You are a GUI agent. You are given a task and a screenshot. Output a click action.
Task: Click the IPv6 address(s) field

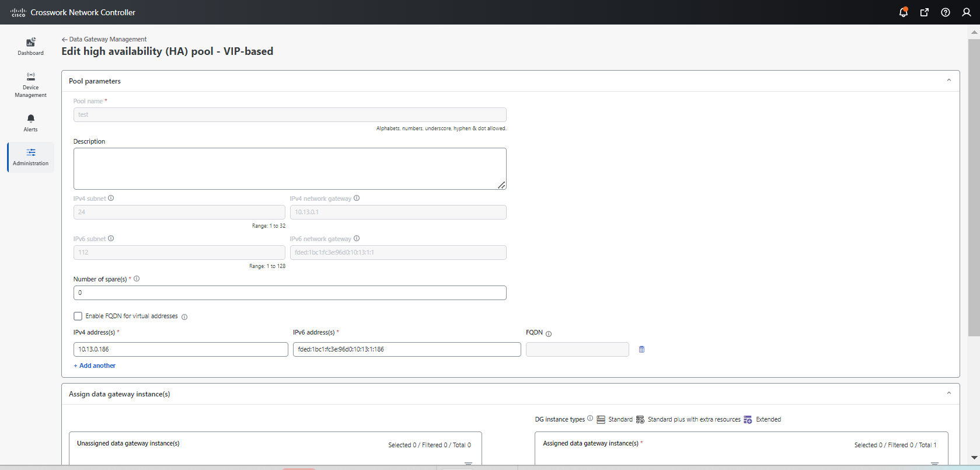(407, 349)
